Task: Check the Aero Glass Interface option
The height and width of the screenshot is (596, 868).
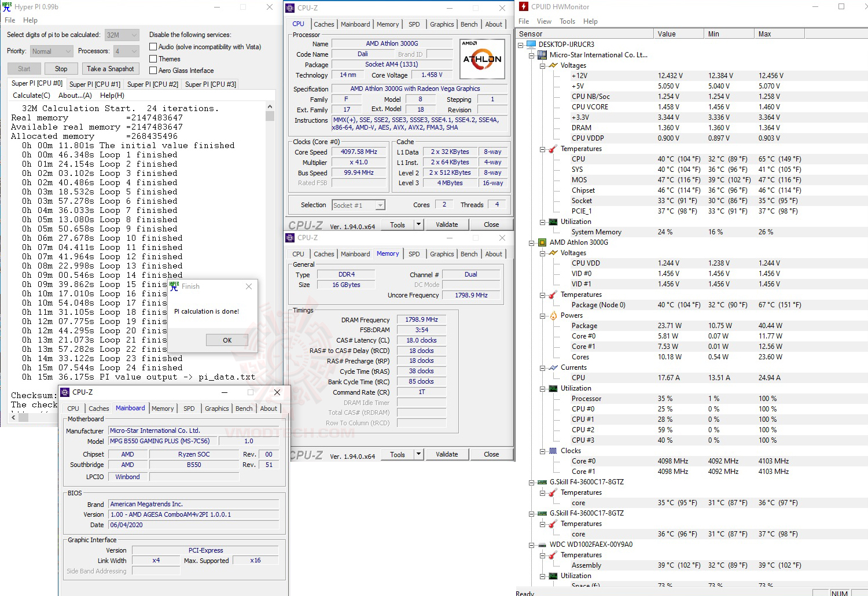Action: pyautogui.click(x=153, y=71)
